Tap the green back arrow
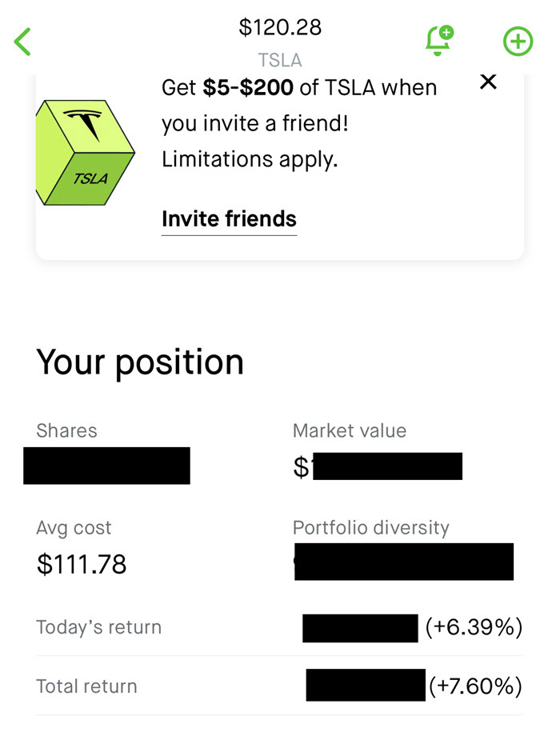The image size is (560, 752). tap(22, 42)
